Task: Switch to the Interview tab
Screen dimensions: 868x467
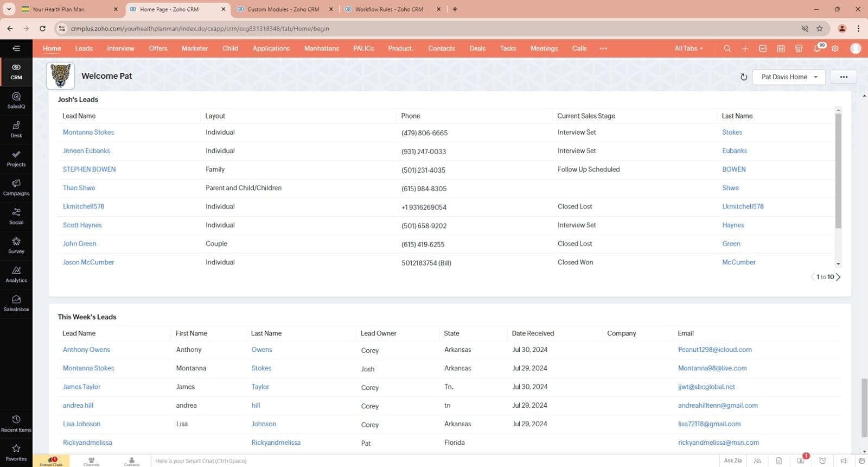Action: click(x=120, y=48)
